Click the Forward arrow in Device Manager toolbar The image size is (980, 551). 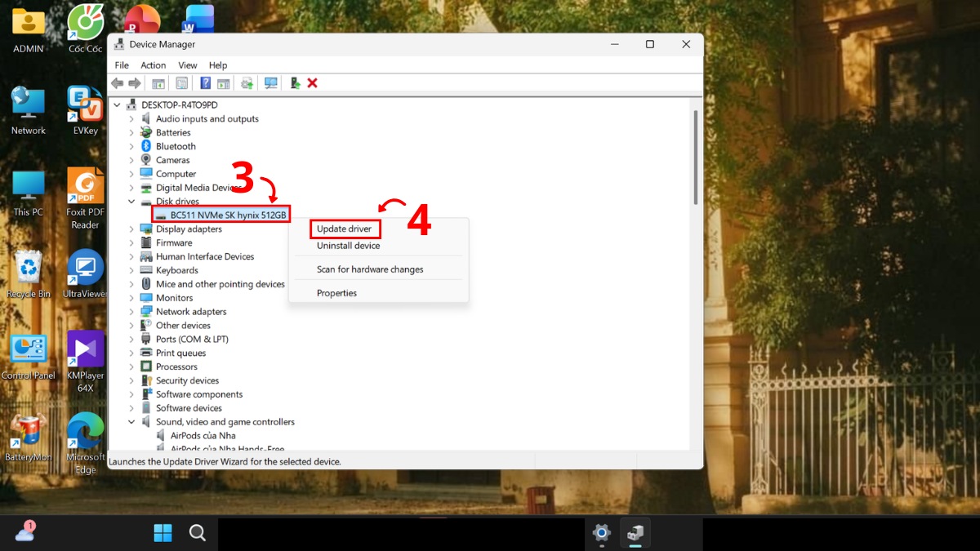coord(134,83)
